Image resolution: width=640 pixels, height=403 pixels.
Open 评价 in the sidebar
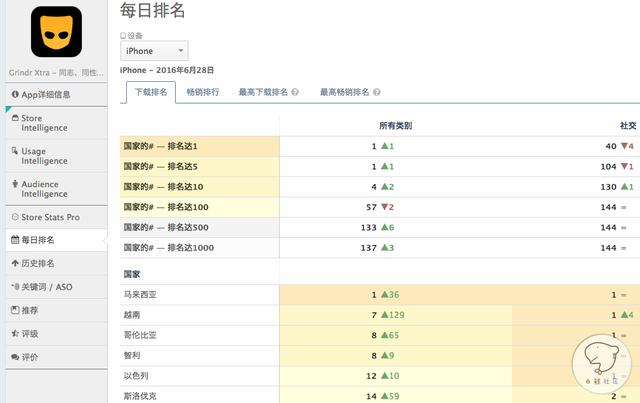coord(56,357)
